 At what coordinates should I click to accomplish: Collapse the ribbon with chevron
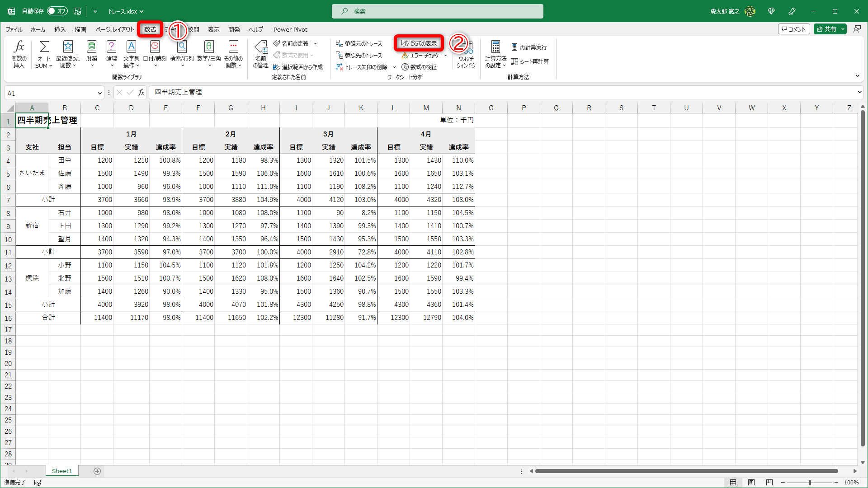pyautogui.click(x=858, y=76)
